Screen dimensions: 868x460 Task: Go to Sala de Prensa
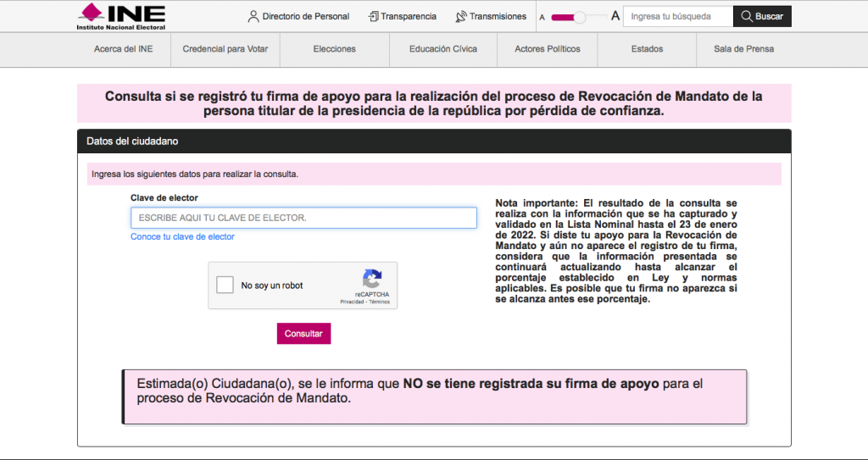click(x=743, y=49)
